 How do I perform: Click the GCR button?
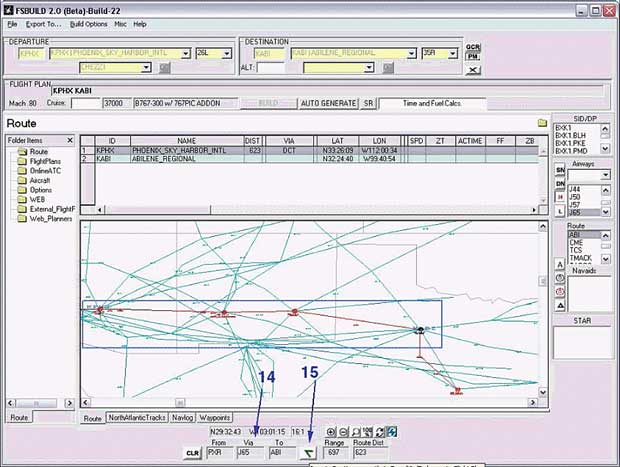tap(473, 47)
